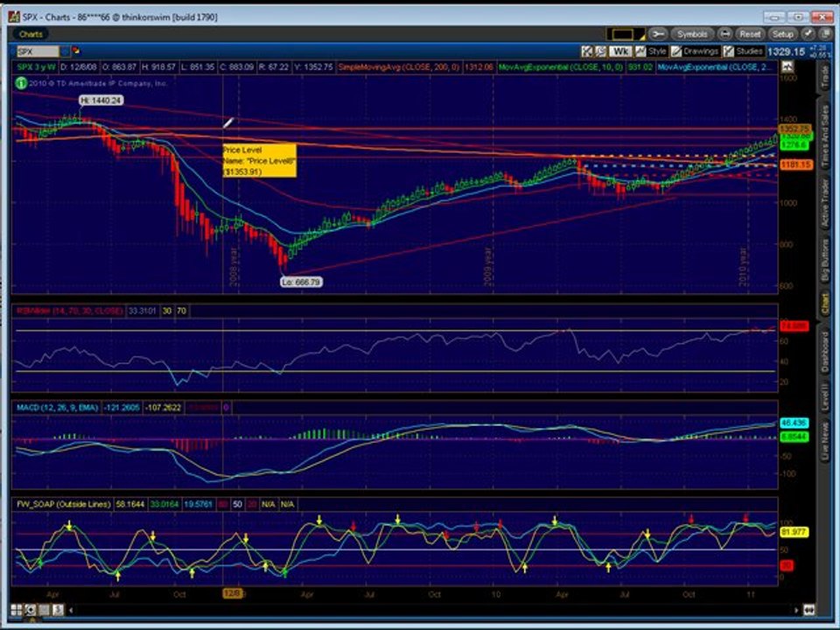Open the symbol selector dropdown beside SPX
Screen dimensions: 840x630
[x=65, y=52]
